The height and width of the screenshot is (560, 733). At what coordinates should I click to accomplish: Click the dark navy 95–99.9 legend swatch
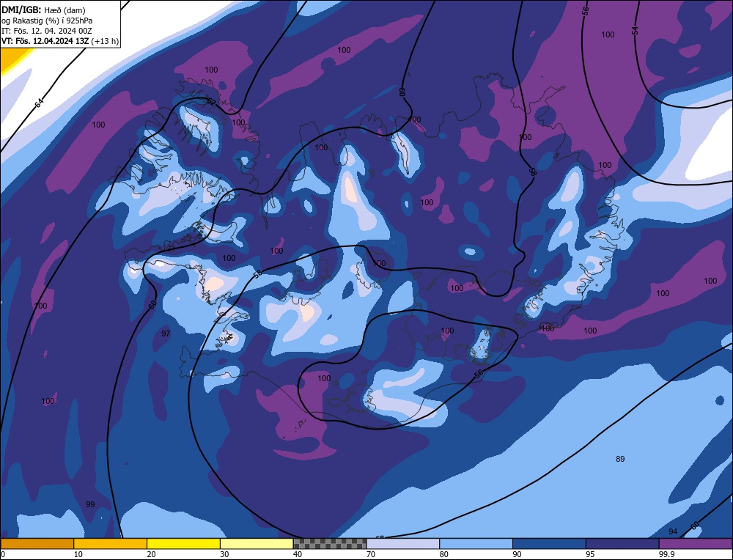(622, 544)
